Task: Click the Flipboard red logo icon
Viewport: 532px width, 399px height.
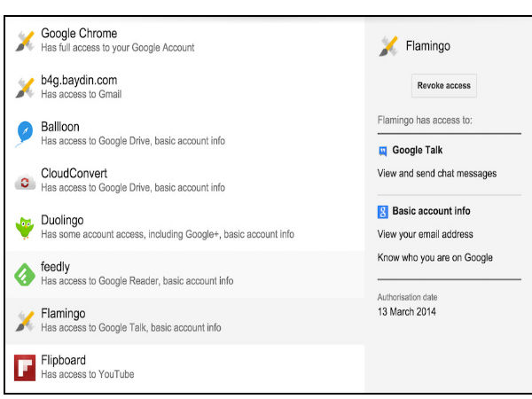Action: [x=24, y=367]
